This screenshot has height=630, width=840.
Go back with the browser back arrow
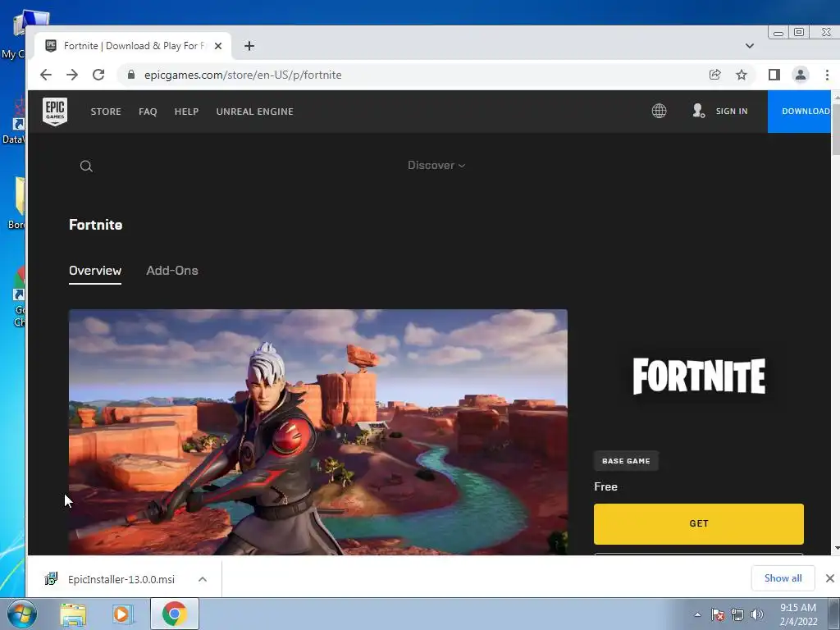(46, 75)
